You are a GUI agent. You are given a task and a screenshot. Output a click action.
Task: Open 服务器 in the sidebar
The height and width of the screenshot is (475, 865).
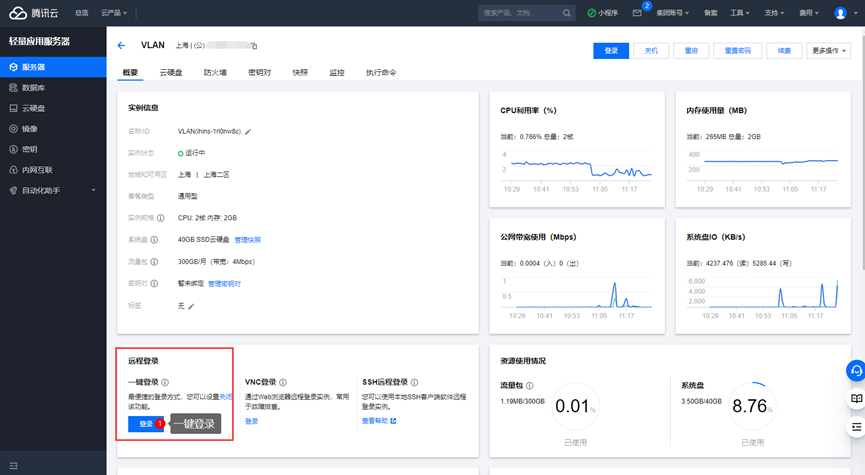[53, 67]
